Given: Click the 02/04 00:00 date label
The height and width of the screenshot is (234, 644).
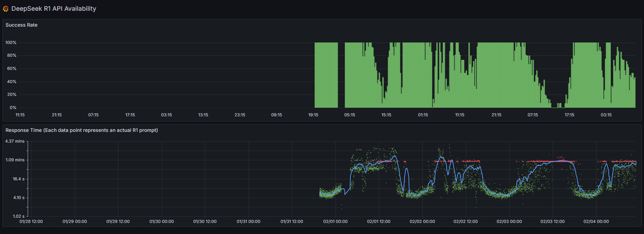Looking at the screenshot, I should tap(596, 222).
